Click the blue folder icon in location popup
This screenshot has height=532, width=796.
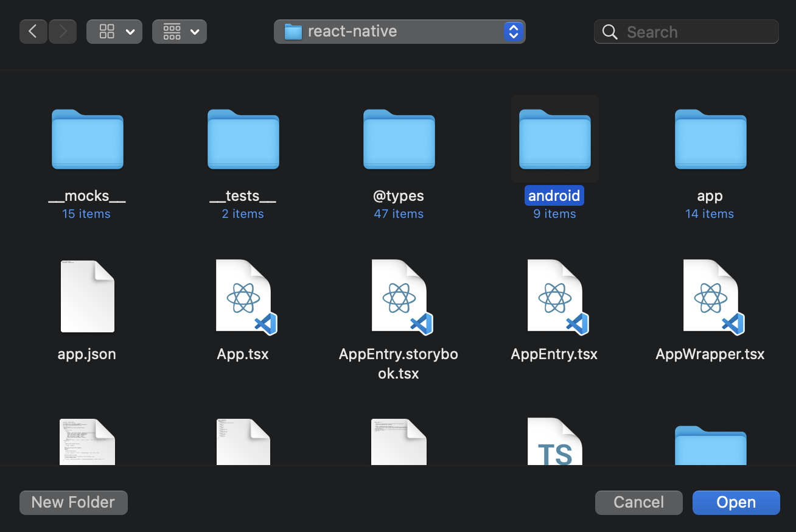pyautogui.click(x=293, y=32)
